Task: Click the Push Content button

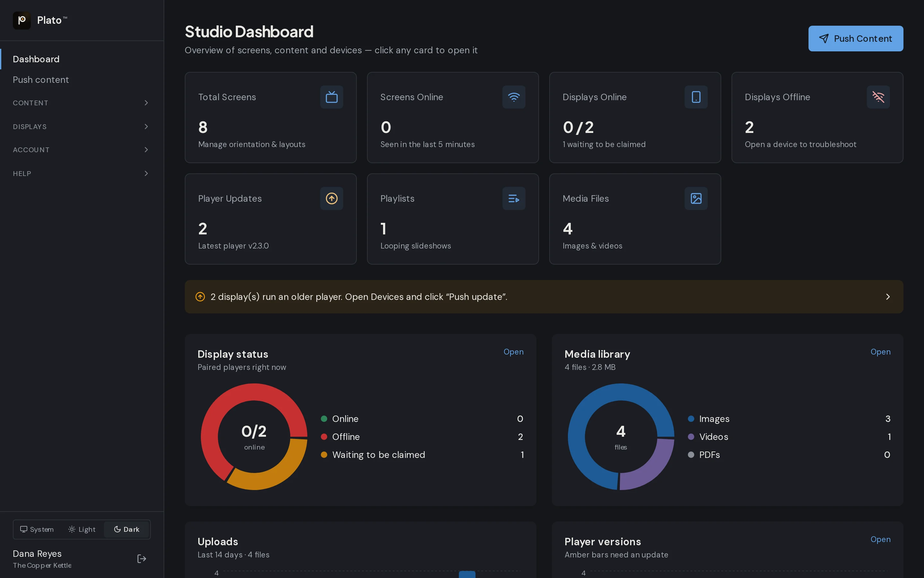Action: coord(856,39)
